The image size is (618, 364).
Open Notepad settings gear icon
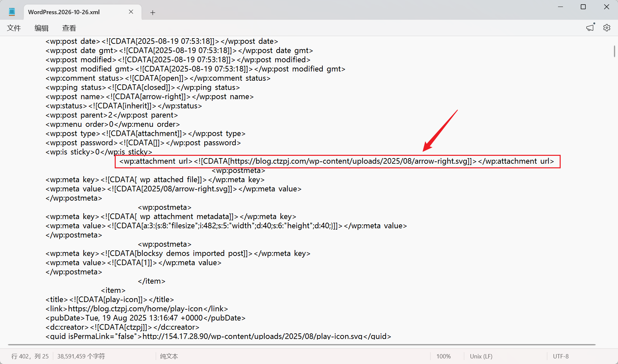pos(607,28)
